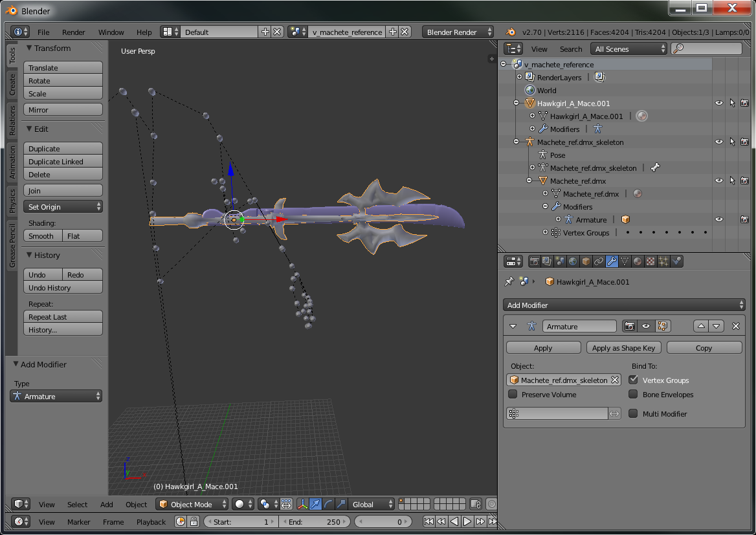Screen dimensions: 756x535
Task: Open Object Mode selector
Action: tap(192, 504)
